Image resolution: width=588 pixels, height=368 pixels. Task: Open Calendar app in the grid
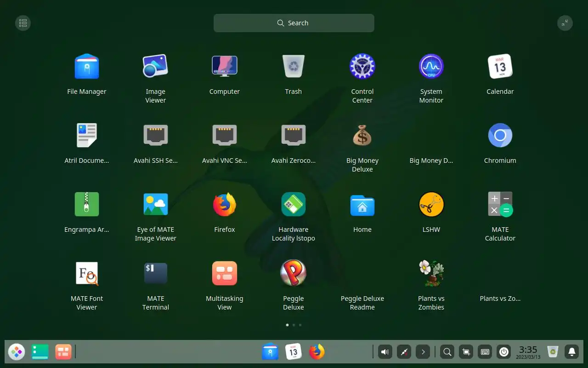[x=500, y=66]
